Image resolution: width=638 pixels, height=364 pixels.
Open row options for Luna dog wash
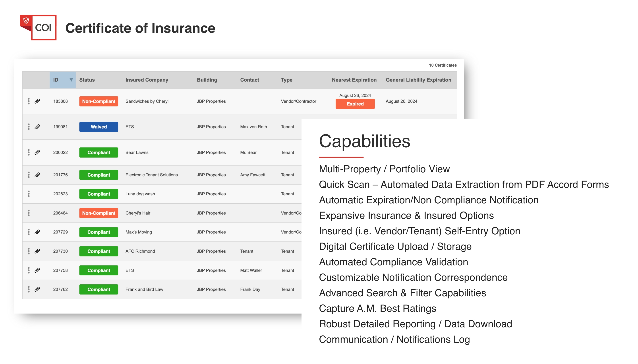coord(29,194)
